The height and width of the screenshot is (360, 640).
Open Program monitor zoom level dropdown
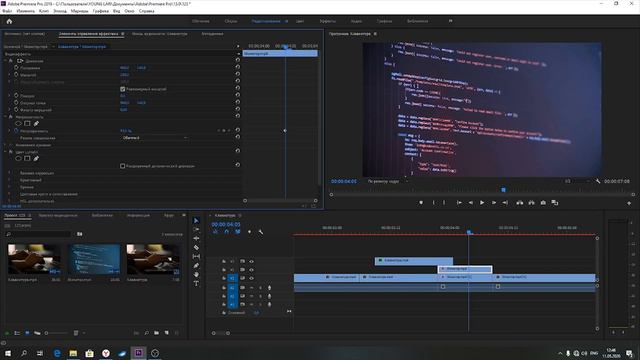pos(387,181)
